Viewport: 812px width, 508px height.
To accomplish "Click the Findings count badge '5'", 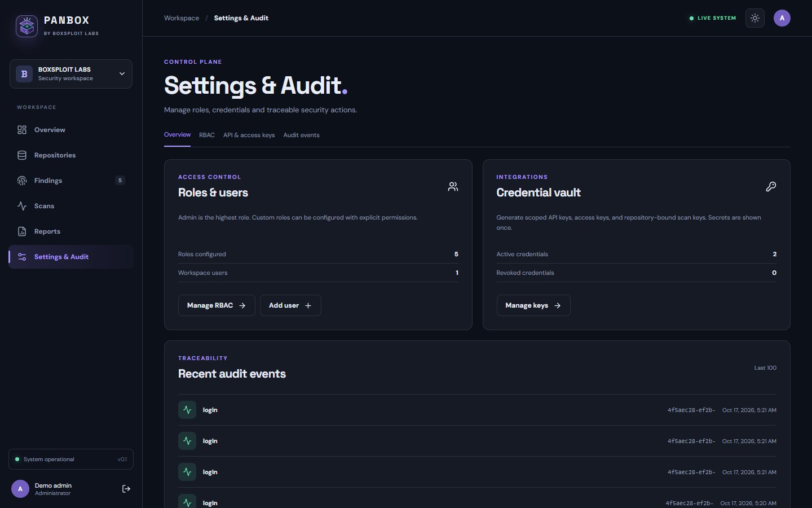I will 120,181.
